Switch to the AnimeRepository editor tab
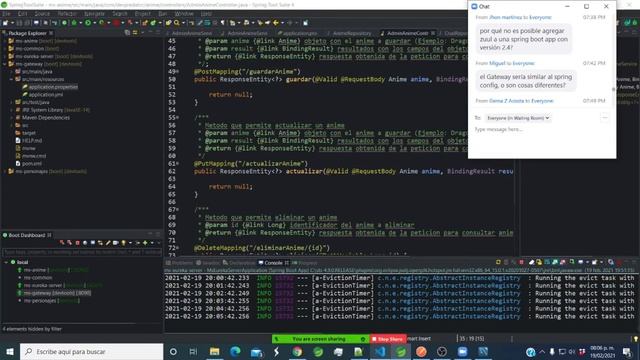640x360 pixels. pyautogui.click(x=352, y=33)
